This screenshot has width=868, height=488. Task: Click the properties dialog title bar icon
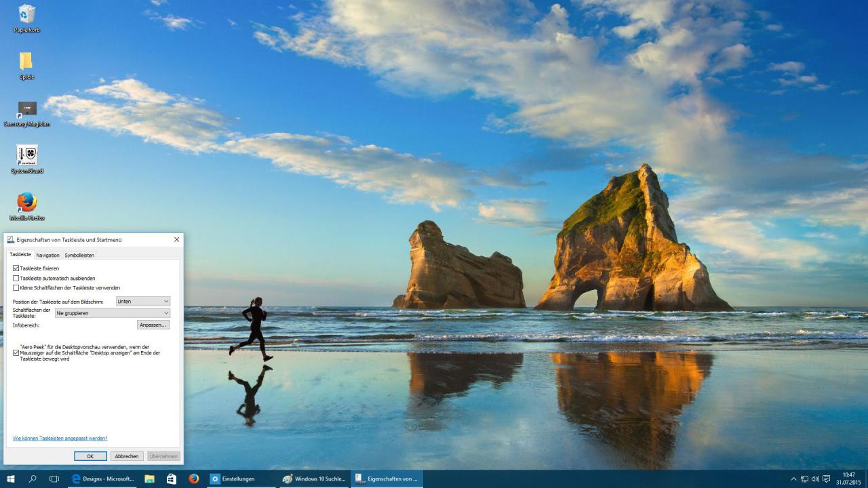click(10, 239)
